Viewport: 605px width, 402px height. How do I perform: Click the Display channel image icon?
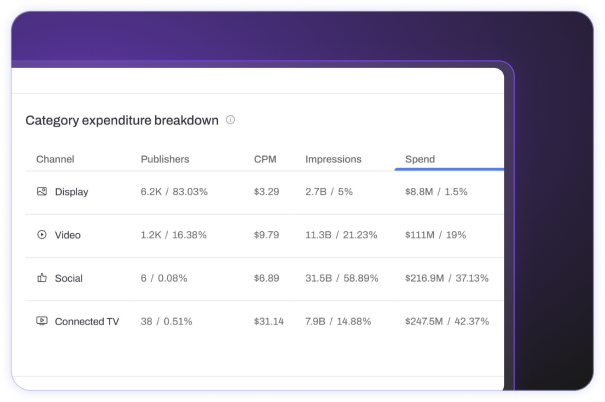(42, 191)
